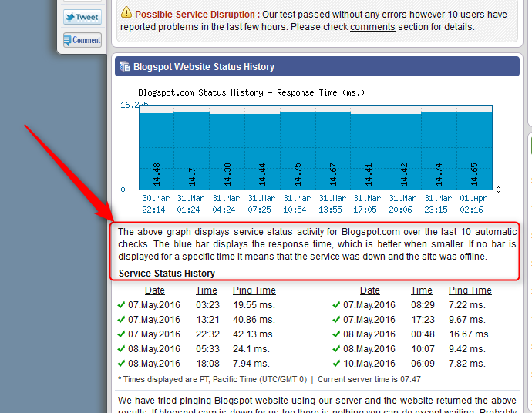Image resolution: width=532 pixels, height=413 pixels.
Task: Click the 42.13 ms. ping value
Action: pos(254,334)
